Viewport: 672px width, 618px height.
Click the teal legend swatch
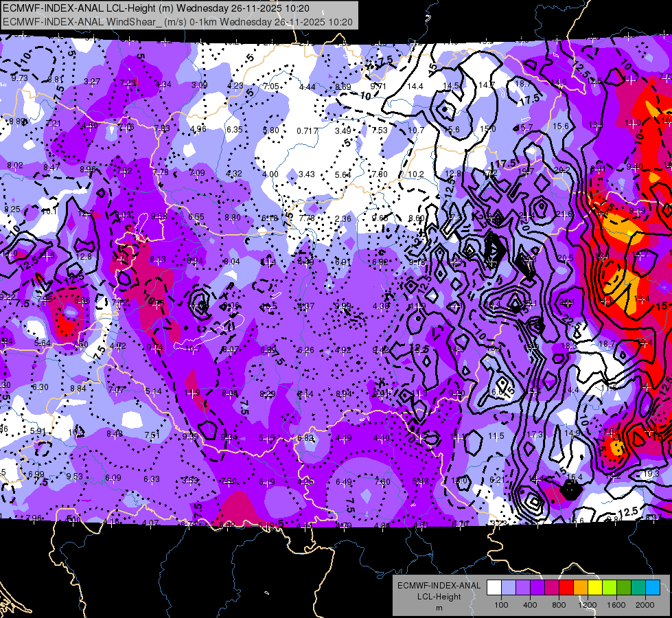pos(638,588)
